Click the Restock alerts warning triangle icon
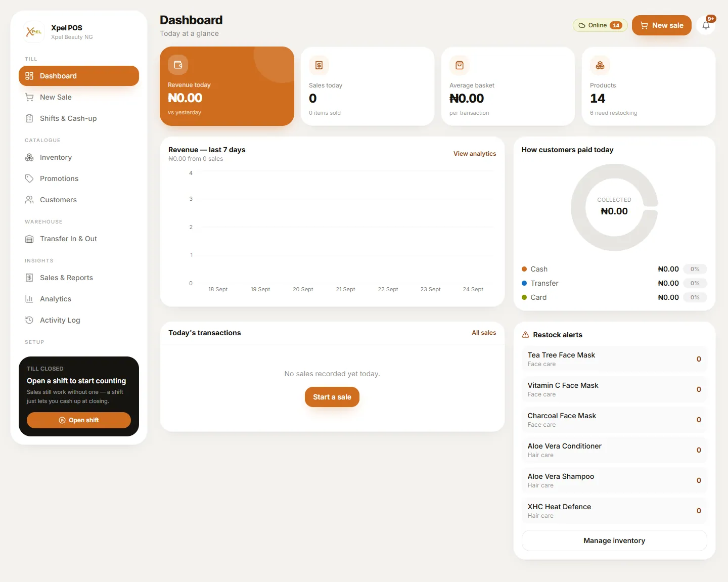The height and width of the screenshot is (582, 728). pos(525,335)
